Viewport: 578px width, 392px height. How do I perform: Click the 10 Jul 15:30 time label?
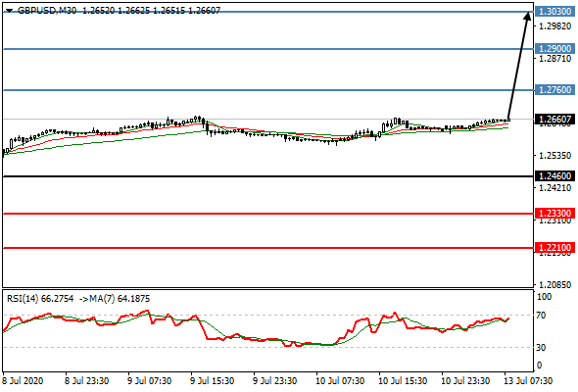point(403,381)
